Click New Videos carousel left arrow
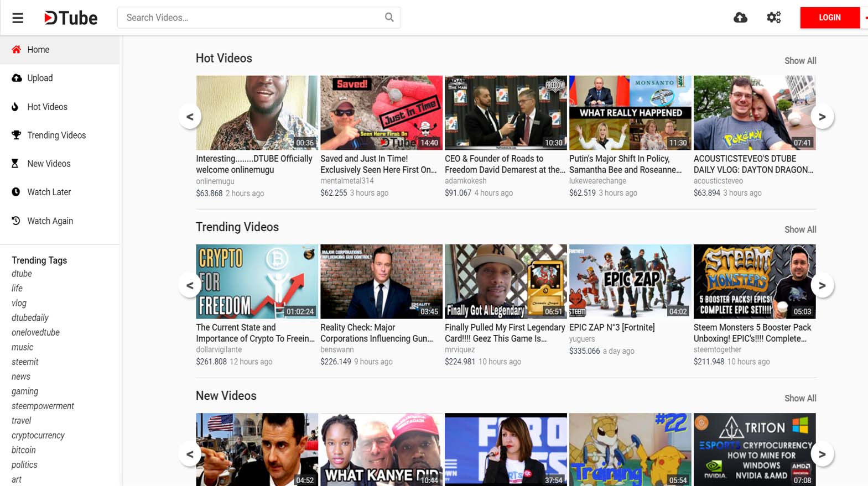Screen dimensions: 868x486 click(190, 454)
